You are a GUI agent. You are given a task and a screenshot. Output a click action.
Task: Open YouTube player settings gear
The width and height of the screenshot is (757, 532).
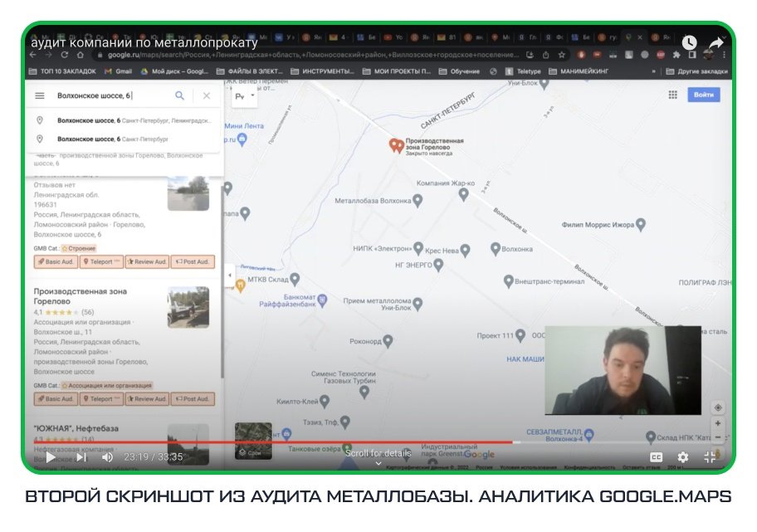point(682,456)
